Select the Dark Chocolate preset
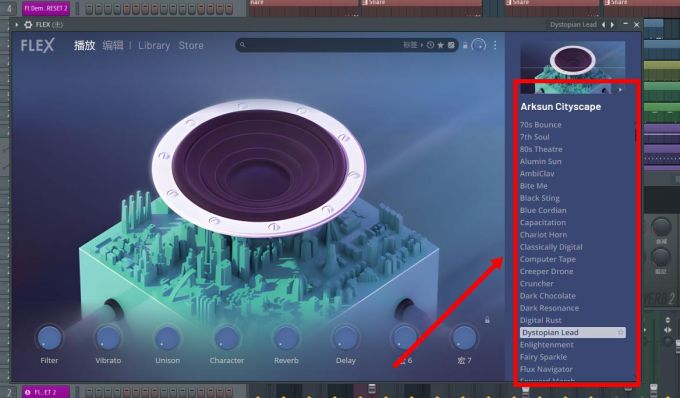The image size is (680, 398). [548, 296]
